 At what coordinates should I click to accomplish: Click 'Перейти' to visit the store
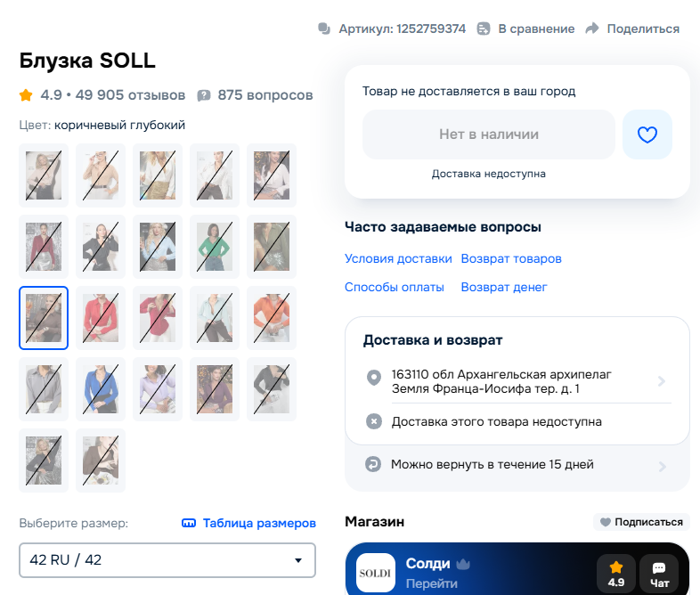432,583
